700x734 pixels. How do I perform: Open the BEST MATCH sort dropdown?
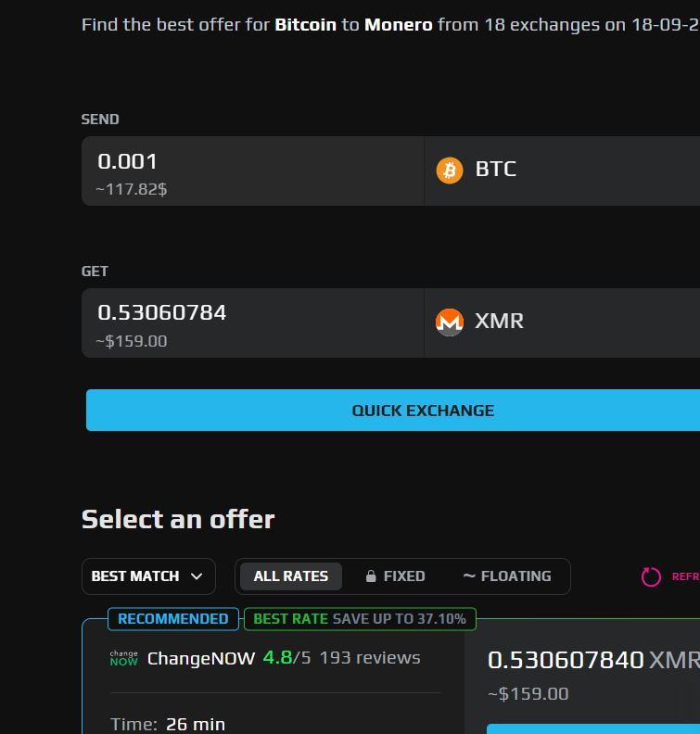tap(148, 576)
